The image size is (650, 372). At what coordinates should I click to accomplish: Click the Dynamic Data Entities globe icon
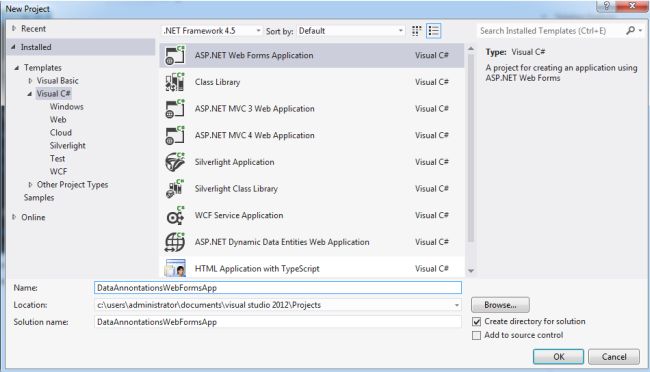pos(175,242)
